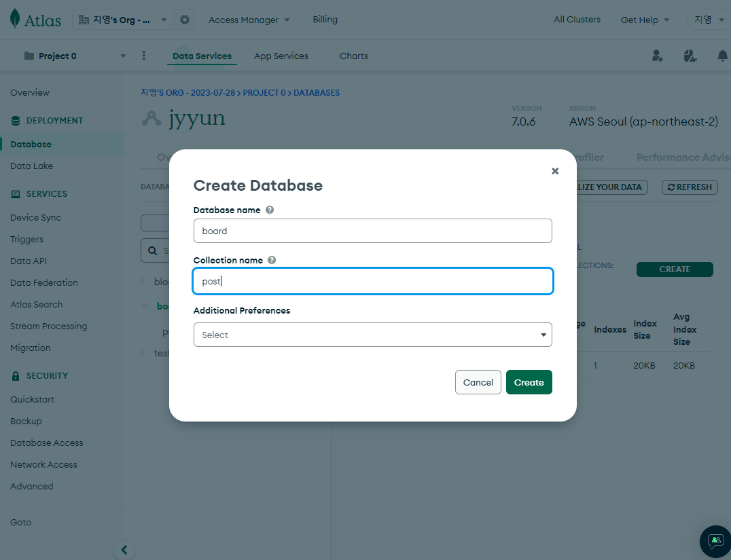This screenshot has height=560, width=731.
Task: Cancel the Create Database dialog
Action: (478, 382)
